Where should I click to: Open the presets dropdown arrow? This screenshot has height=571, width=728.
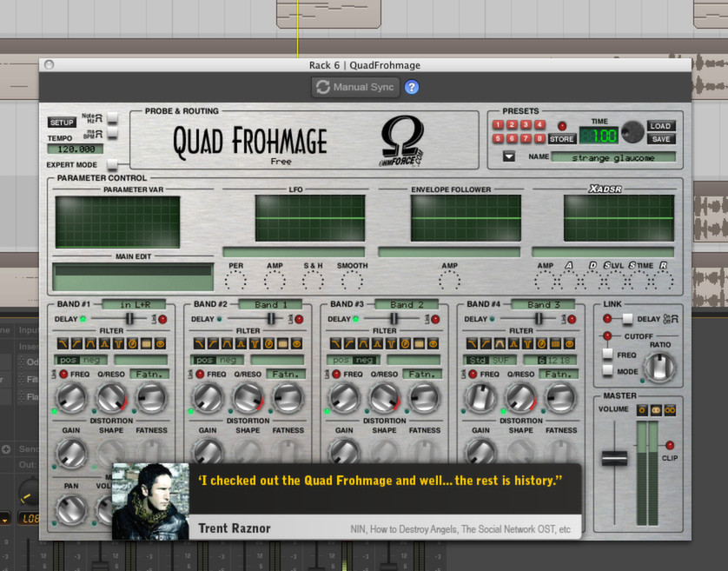[x=509, y=156]
